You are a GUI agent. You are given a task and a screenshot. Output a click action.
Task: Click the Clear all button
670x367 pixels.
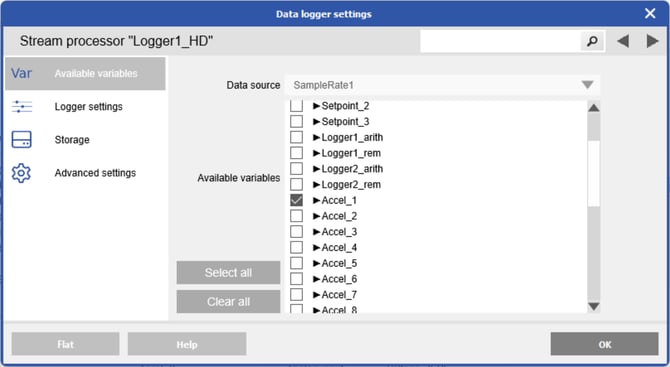228,302
